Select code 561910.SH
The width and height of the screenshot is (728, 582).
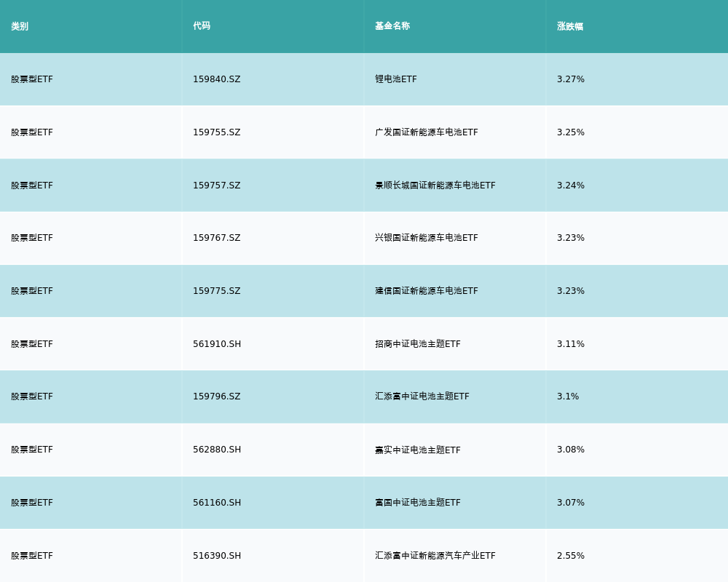(x=217, y=344)
